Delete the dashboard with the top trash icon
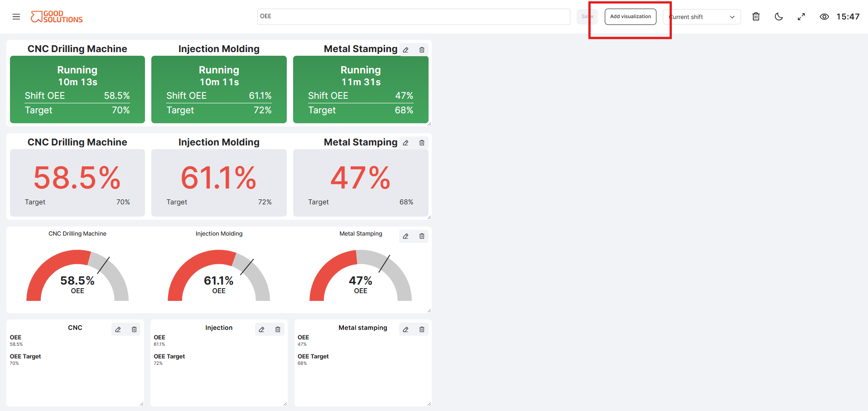Viewport: 868px width, 411px height. click(x=756, y=17)
